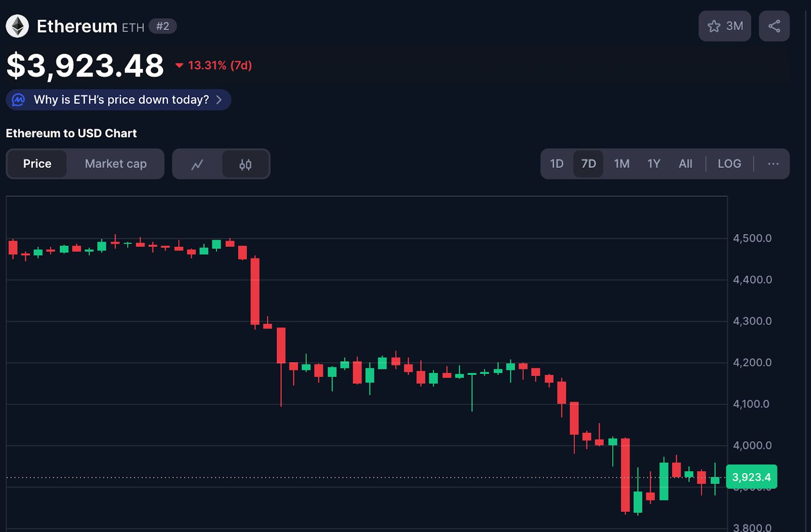Viewport: 811px width, 532px height.
Task: Click the #2 rank badge
Action: point(163,26)
